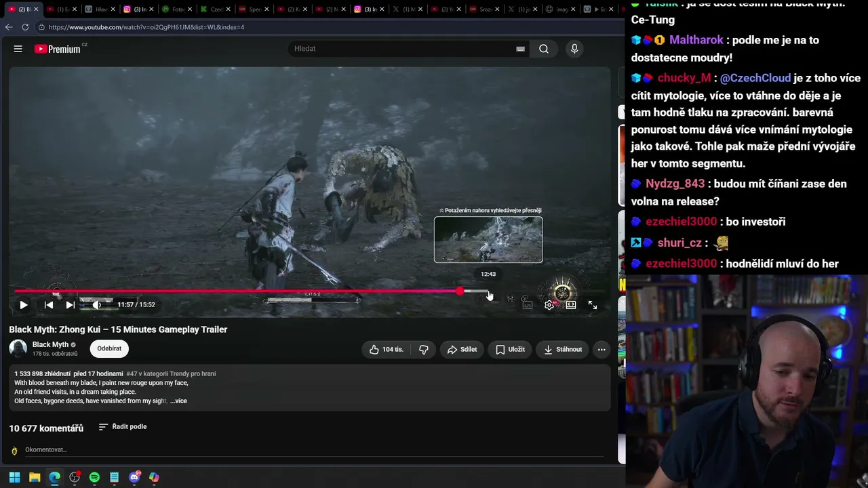Open the on-screen keyboard in search box
The height and width of the screenshot is (488, 868).
(x=520, y=49)
